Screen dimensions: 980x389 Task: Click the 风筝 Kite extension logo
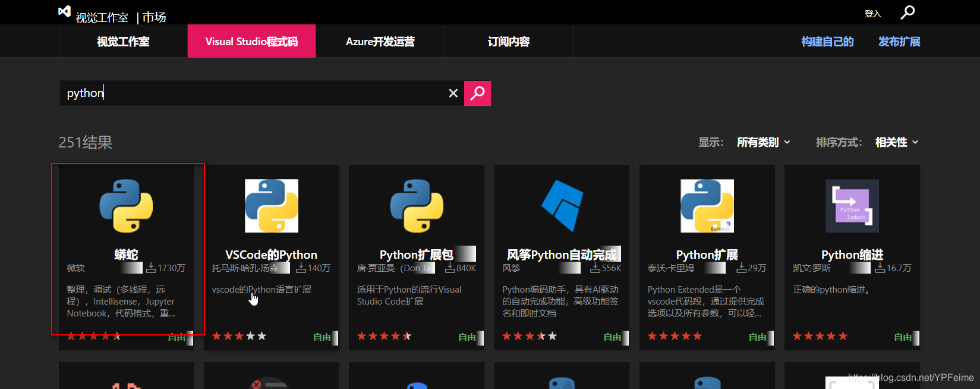[562, 206]
